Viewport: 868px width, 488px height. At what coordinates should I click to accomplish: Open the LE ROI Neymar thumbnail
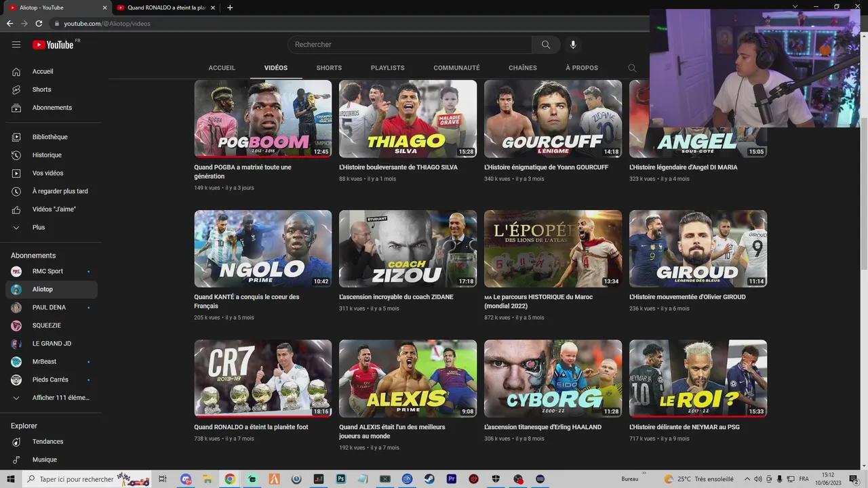698,378
